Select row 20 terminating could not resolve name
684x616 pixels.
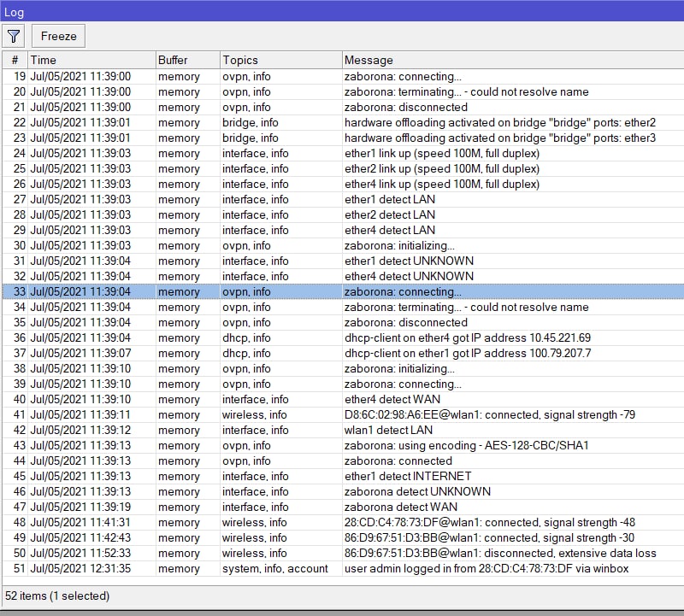pos(344,92)
